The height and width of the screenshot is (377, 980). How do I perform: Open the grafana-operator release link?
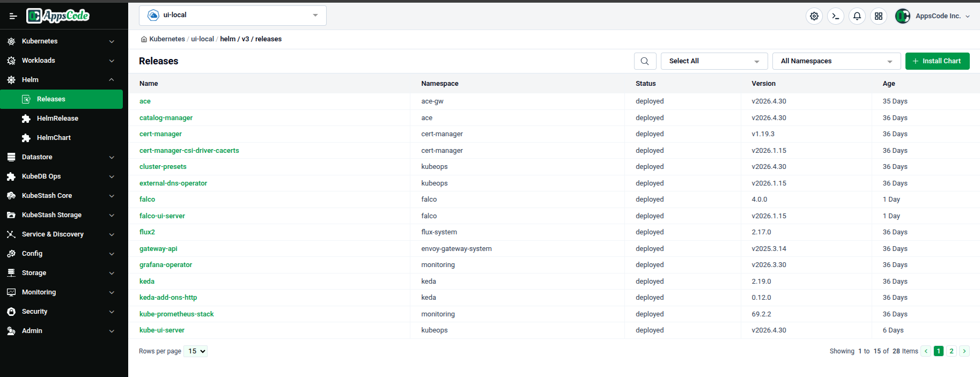click(166, 265)
